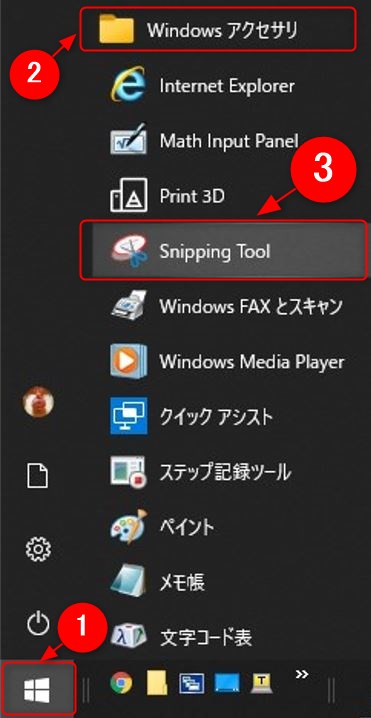Click the Math Input Panel label
The image size is (371, 718).
tap(229, 141)
